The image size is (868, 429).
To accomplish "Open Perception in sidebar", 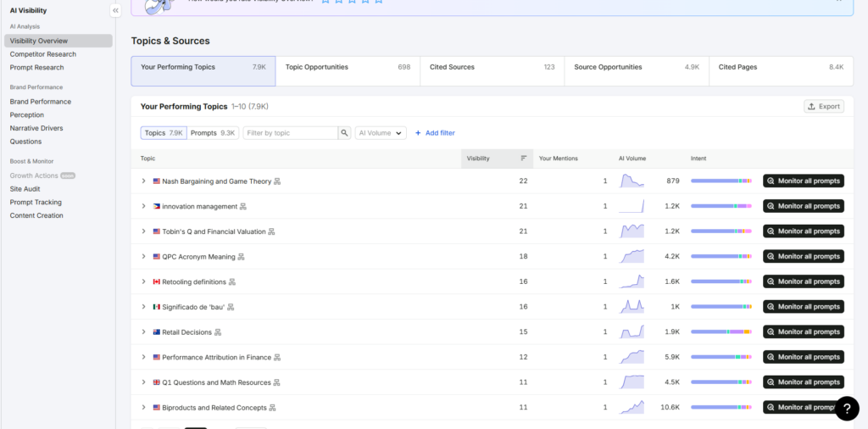I will tap(26, 115).
